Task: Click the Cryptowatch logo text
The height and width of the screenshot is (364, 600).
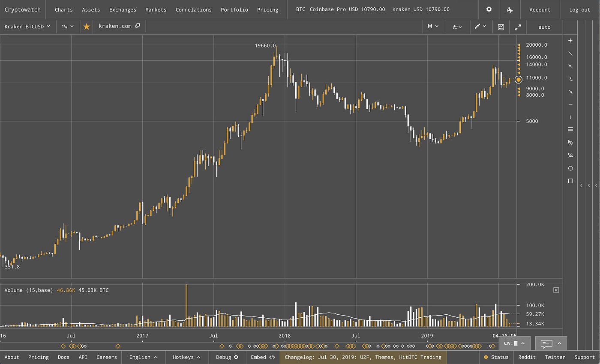Action: coord(22,9)
